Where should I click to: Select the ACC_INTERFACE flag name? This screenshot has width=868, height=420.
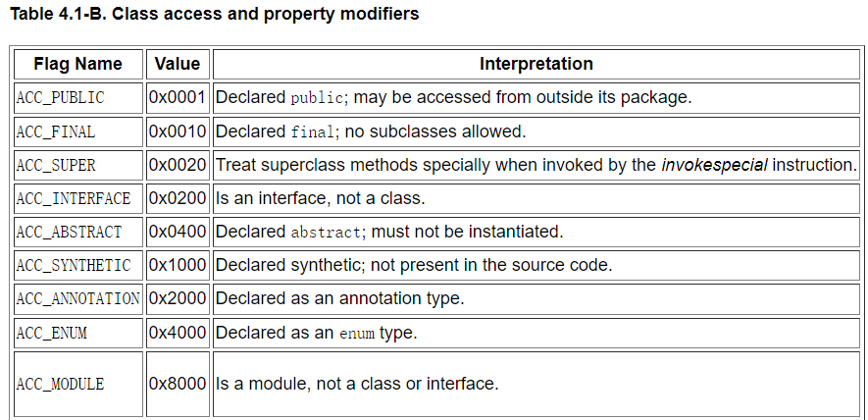pos(74,198)
